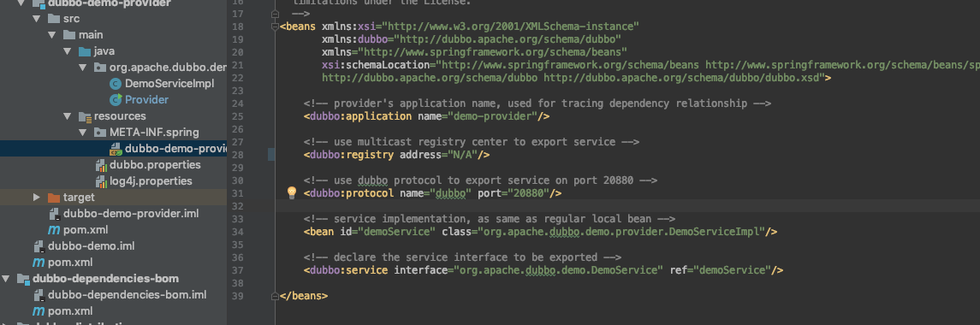Click the dubbo:protocol tag name on line 31

[351, 193]
